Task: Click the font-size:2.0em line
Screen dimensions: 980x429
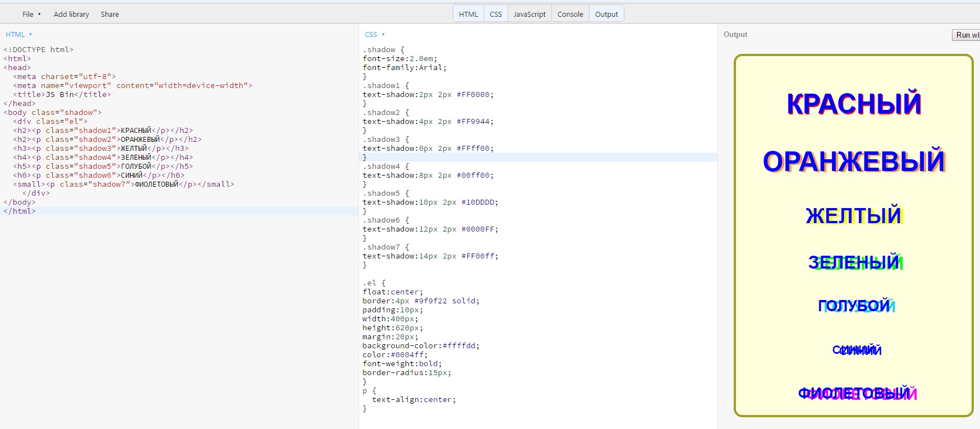Action: [x=399, y=58]
